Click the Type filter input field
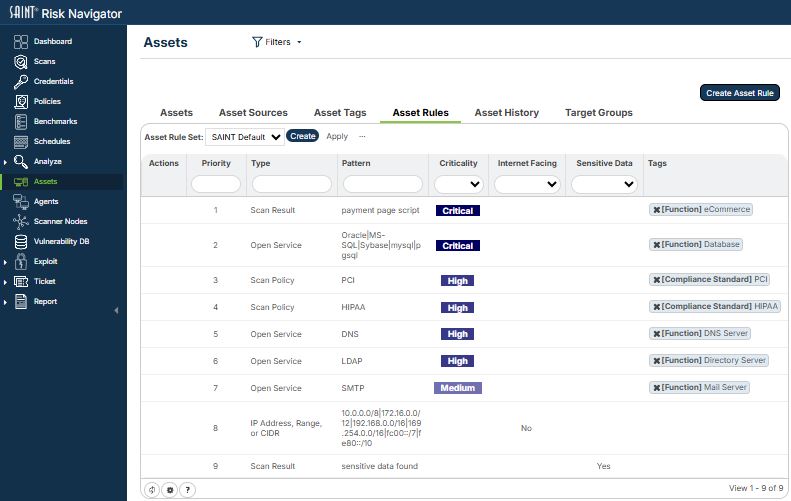791x501 pixels. [292, 184]
